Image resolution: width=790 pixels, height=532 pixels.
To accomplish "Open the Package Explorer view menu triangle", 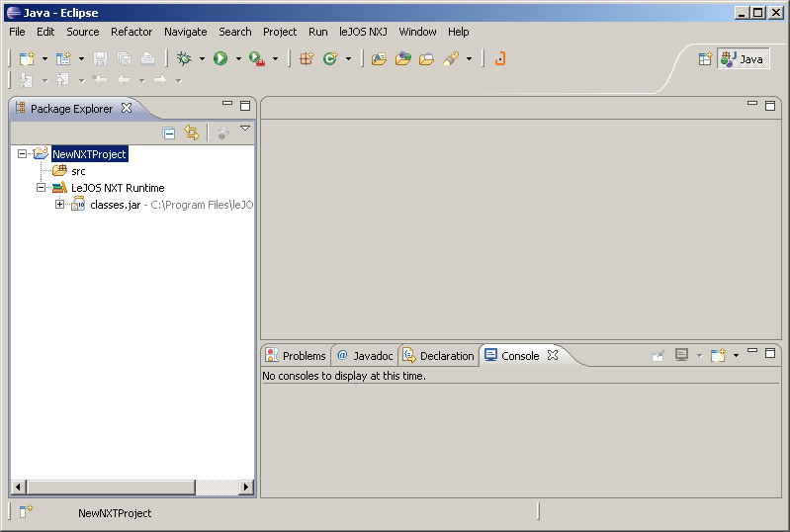I will [245, 128].
